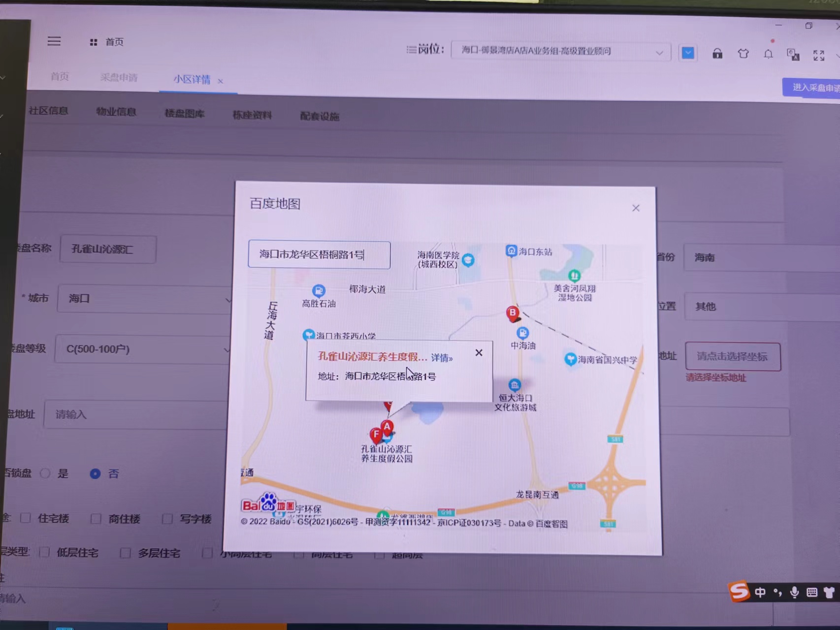Open the 城市 dropdown showing 海口
Viewport: 840px width, 630px height.
click(144, 299)
